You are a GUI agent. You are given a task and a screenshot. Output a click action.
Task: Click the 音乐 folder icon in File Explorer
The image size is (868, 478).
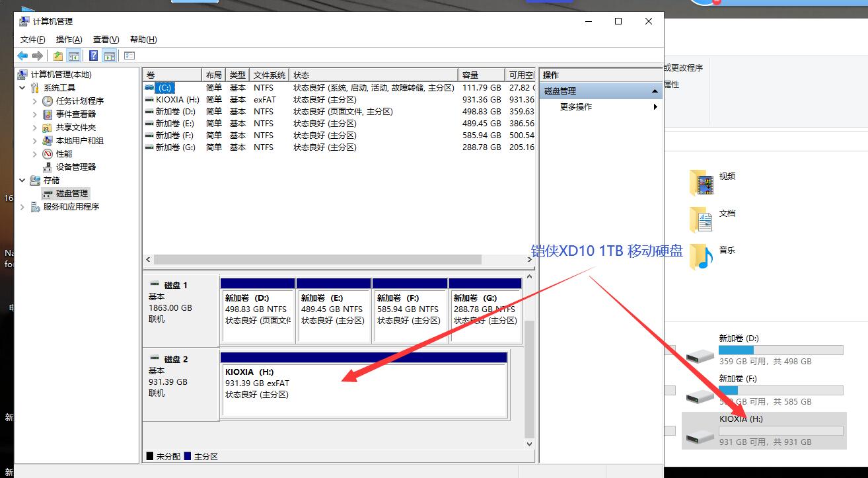702,257
